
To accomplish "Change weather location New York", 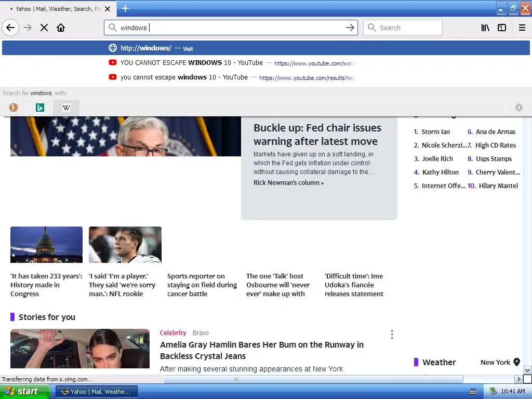I will coord(495,362).
